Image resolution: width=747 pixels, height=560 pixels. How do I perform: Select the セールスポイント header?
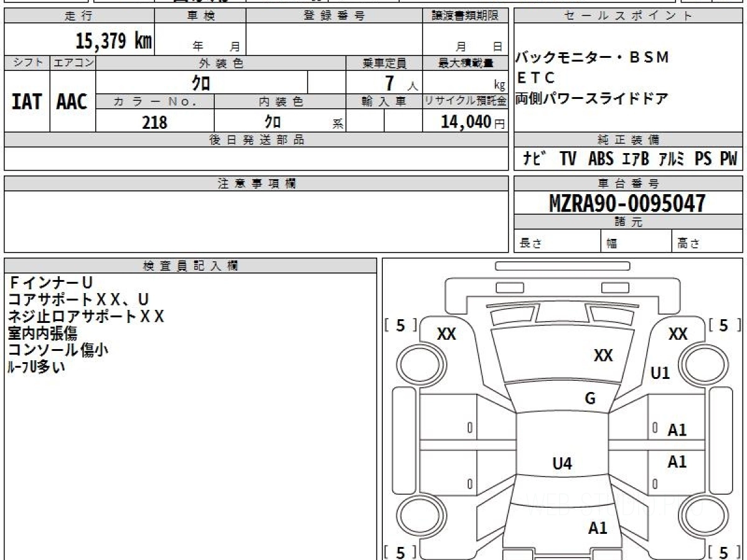coord(628,16)
